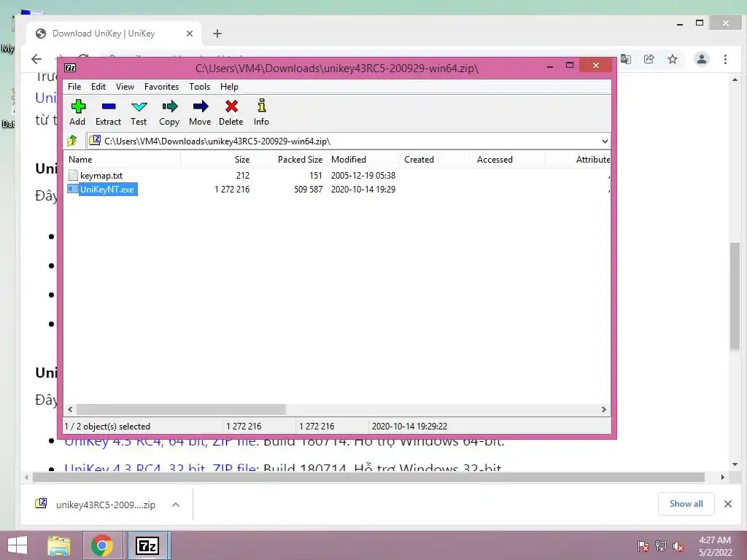Open a new Chrome tab
The width and height of the screenshot is (747, 560).
coord(217,34)
